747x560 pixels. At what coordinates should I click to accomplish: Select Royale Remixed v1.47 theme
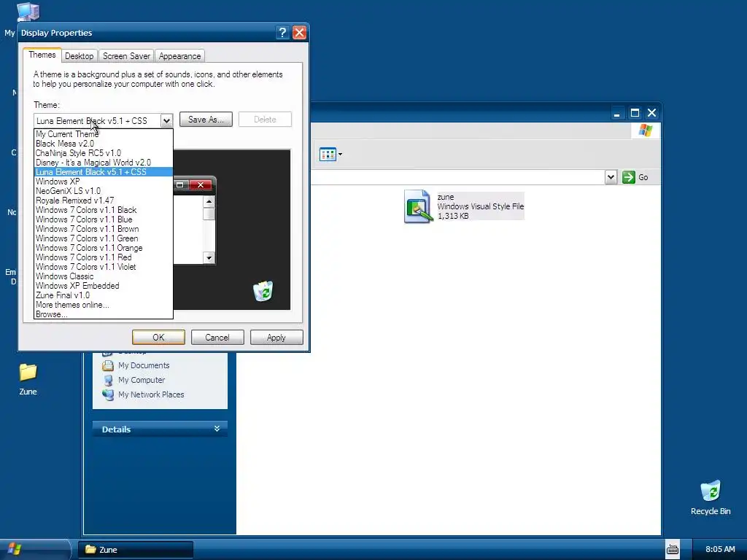coord(104,201)
